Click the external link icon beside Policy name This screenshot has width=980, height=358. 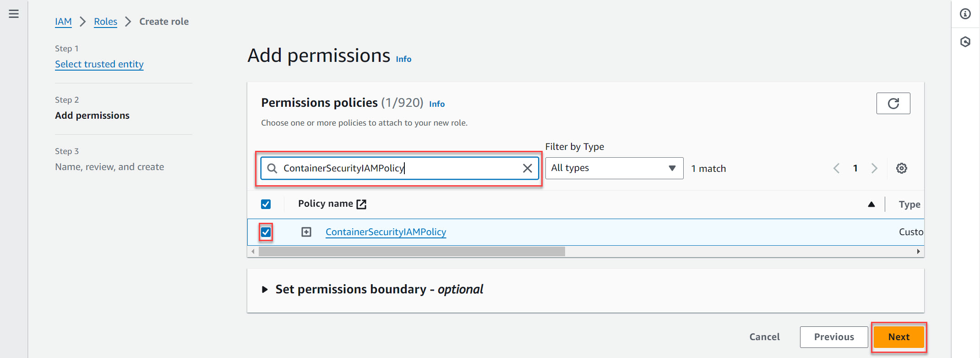pyautogui.click(x=361, y=204)
